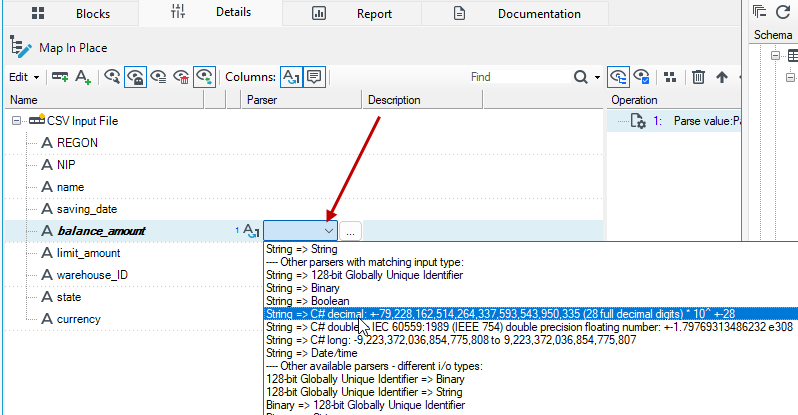
Task: Click the gear document icon of operation 1
Action: pyautogui.click(x=638, y=121)
